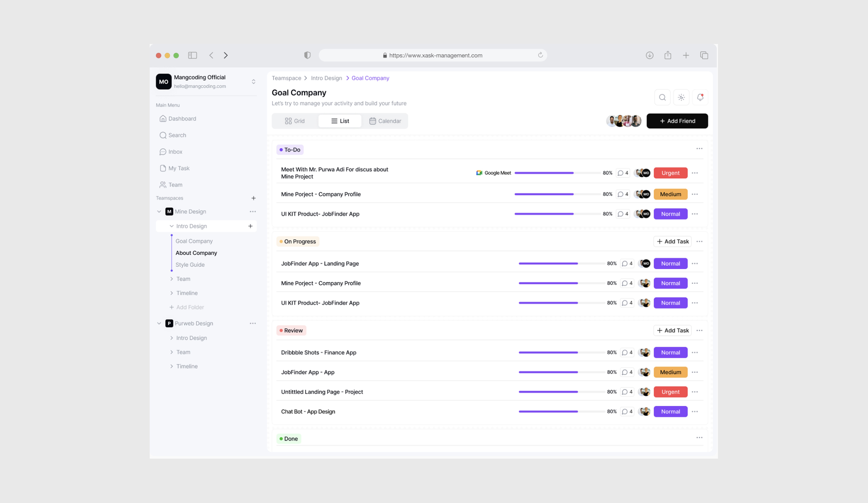868x503 pixels.
Task: Add a task to the On Progress section
Action: coord(672,242)
